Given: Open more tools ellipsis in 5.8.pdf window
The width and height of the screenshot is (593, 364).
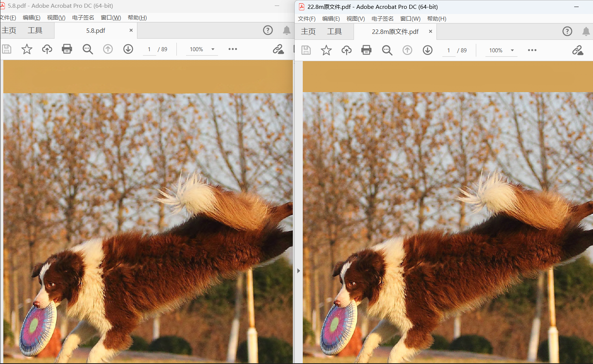Looking at the screenshot, I should tap(233, 49).
